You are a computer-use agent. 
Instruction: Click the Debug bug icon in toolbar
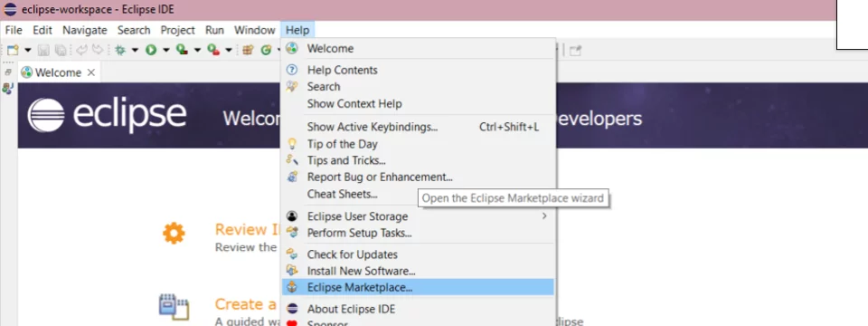[120, 51]
